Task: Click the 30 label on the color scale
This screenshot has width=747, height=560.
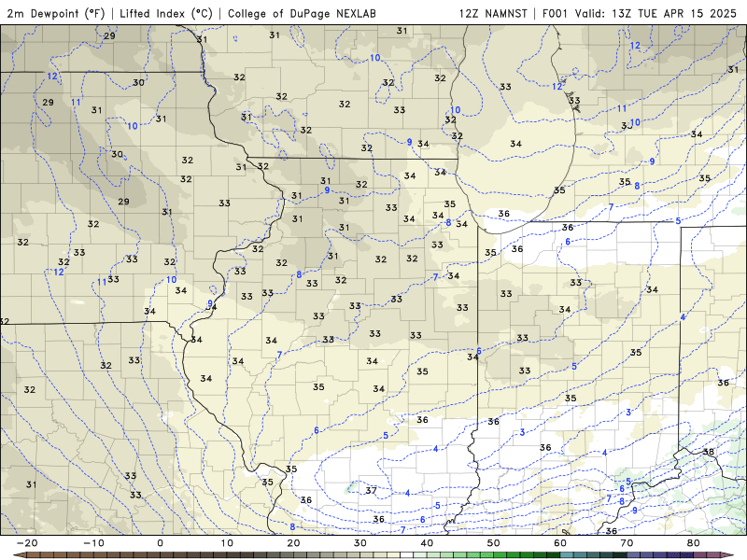Action: point(360,543)
